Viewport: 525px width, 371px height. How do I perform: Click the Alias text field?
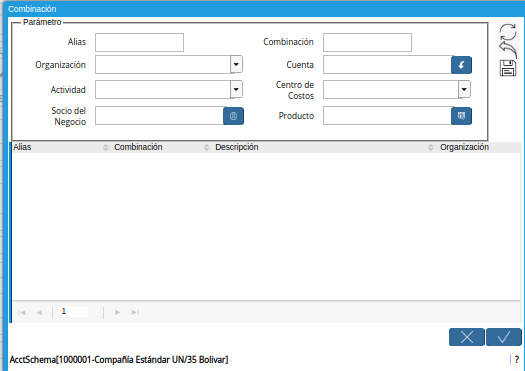pyautogui.click(x=139, y=43)
